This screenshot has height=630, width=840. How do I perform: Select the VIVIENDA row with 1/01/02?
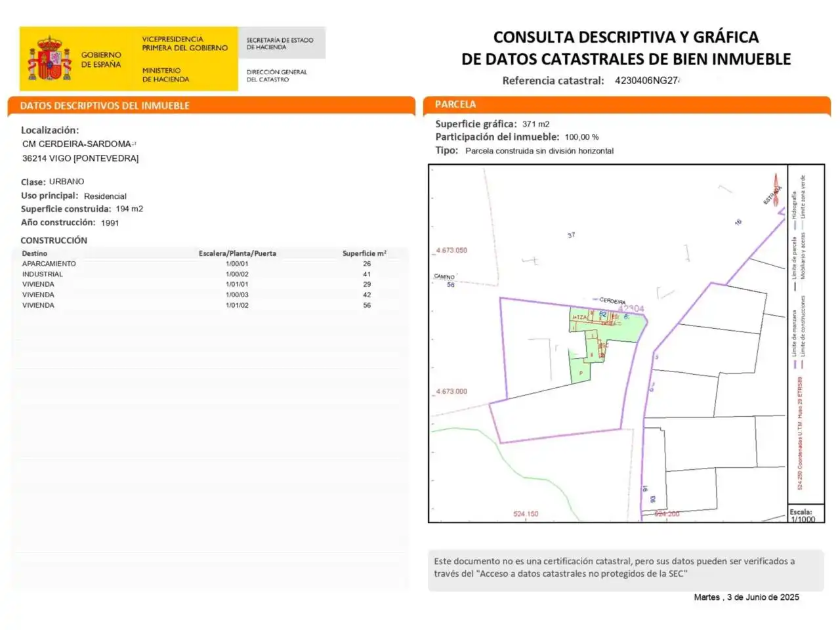pyautogui.click(x=210, y=306)
